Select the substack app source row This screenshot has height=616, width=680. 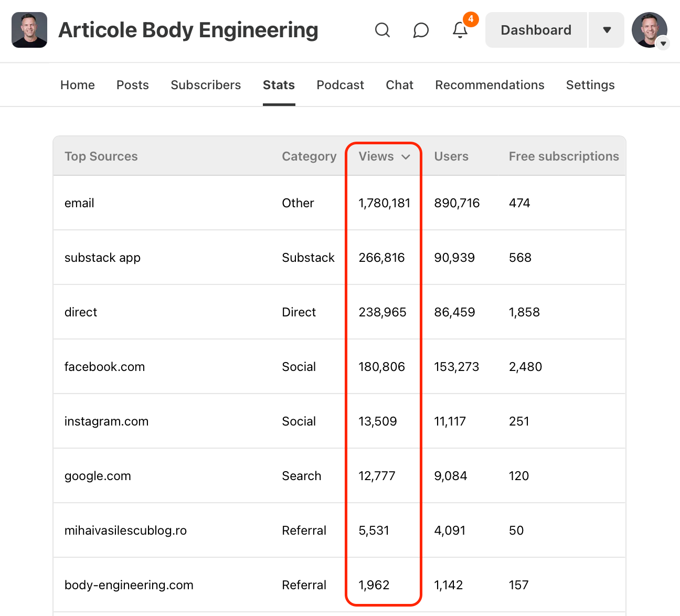(339, 258)
